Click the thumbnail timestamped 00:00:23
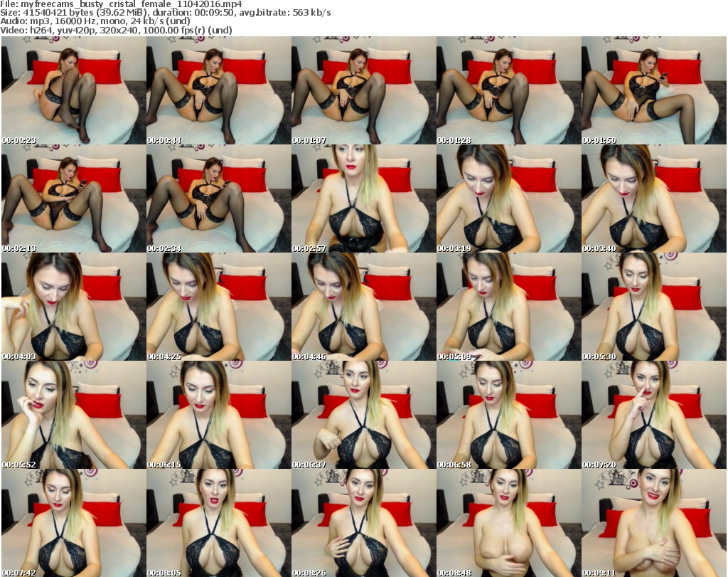The height and width of the screenshot is (577, 728). (x=73, y=91)
